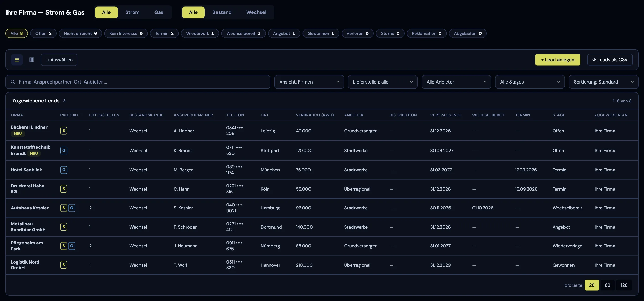Click the search magnifier icon

(x=13, y=82)
